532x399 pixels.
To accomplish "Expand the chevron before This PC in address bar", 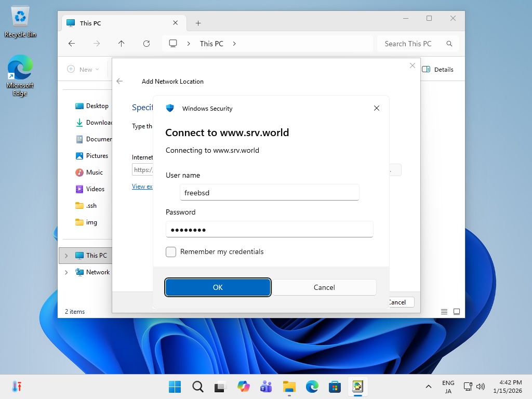I will pos(189,44).
